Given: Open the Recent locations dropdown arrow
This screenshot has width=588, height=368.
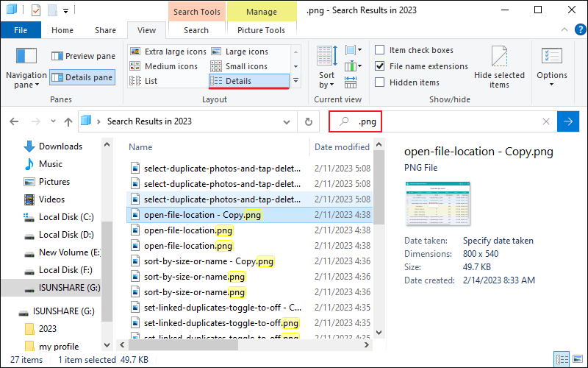Looking at the screenshot, I should (53, 121).
